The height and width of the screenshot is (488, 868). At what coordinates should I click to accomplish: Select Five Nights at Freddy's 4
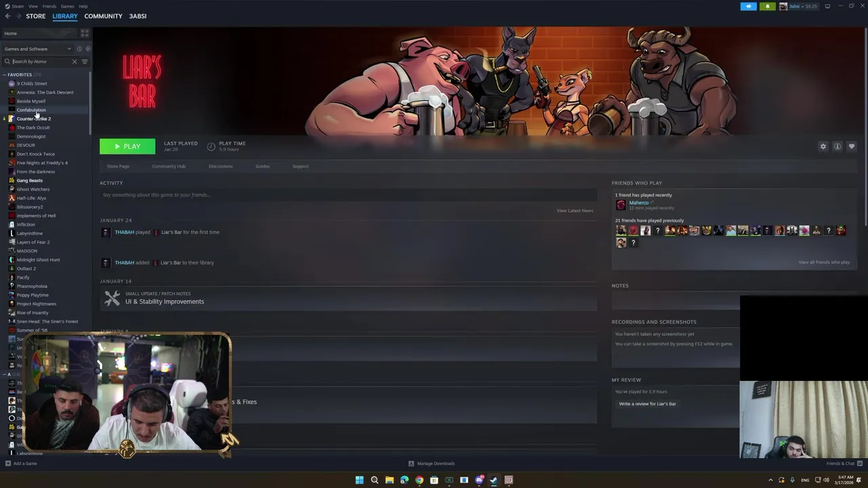[x=42, y=163]
